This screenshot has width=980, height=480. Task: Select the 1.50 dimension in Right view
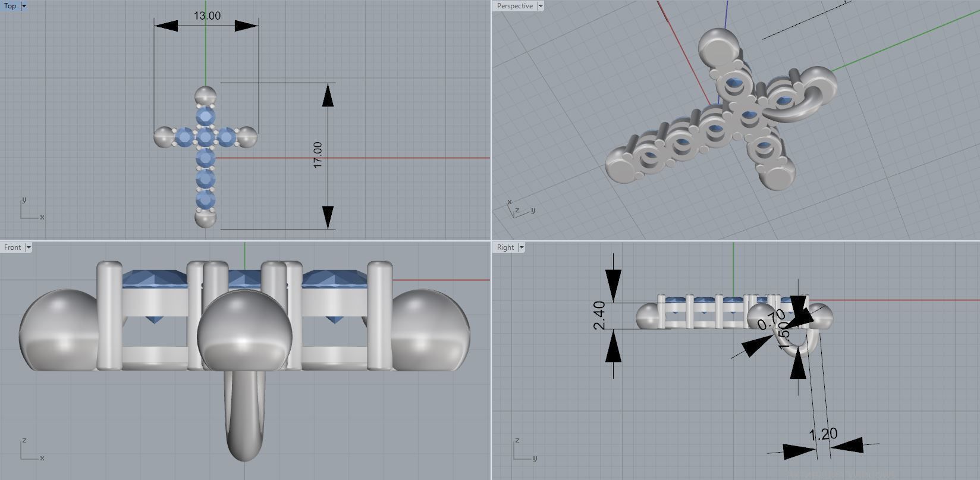point(784,335)
